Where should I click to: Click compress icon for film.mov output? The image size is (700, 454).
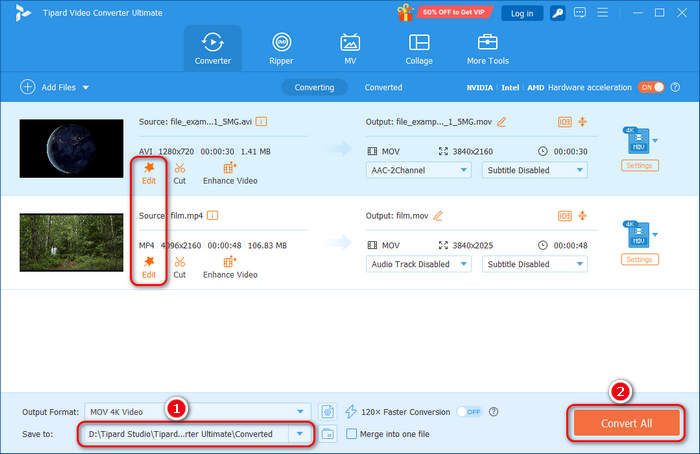point(583,216)
